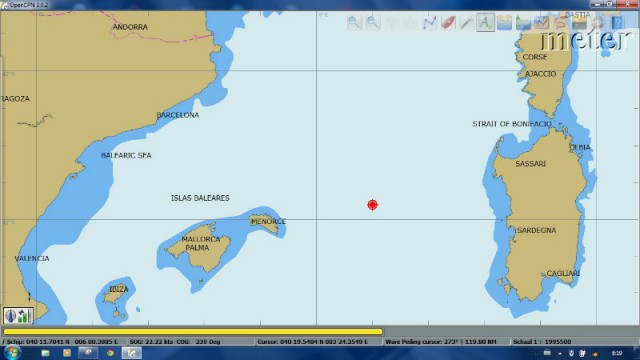
Task: Switch to the OpenCPN taskbar button
Action: (131, 353)
